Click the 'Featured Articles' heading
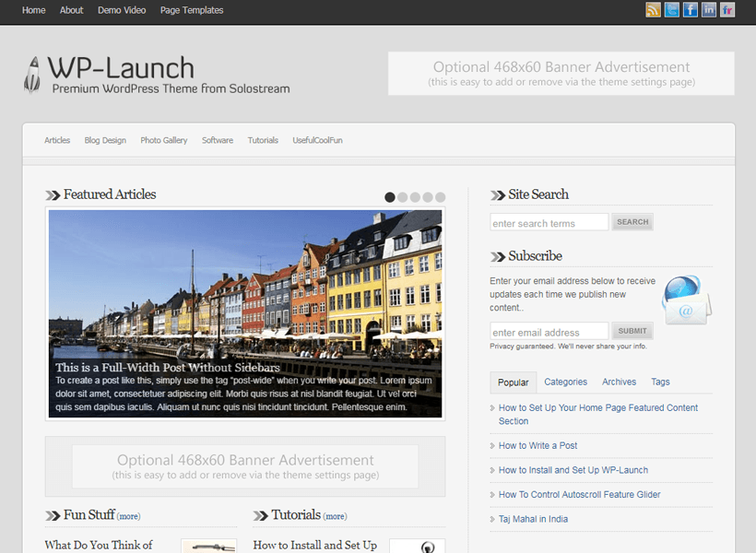This screenshot has width=756, height=553. [110, 194]
